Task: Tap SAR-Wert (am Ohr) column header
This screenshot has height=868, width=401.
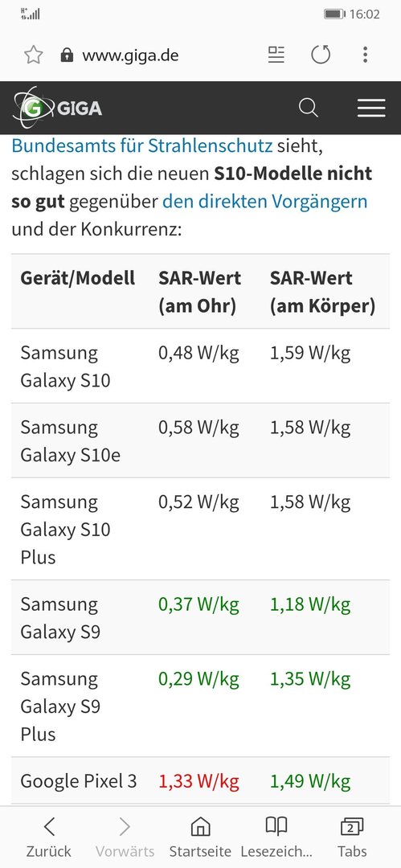Action: pyautogui.click(x=200, y=292)
